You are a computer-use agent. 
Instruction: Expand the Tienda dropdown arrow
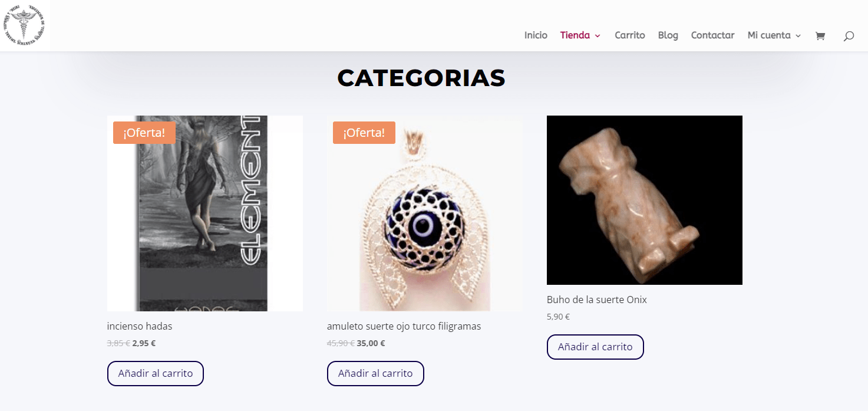coord(598,36)
